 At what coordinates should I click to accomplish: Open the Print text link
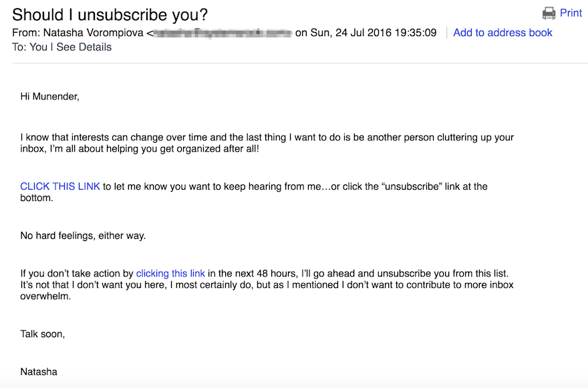571,13
